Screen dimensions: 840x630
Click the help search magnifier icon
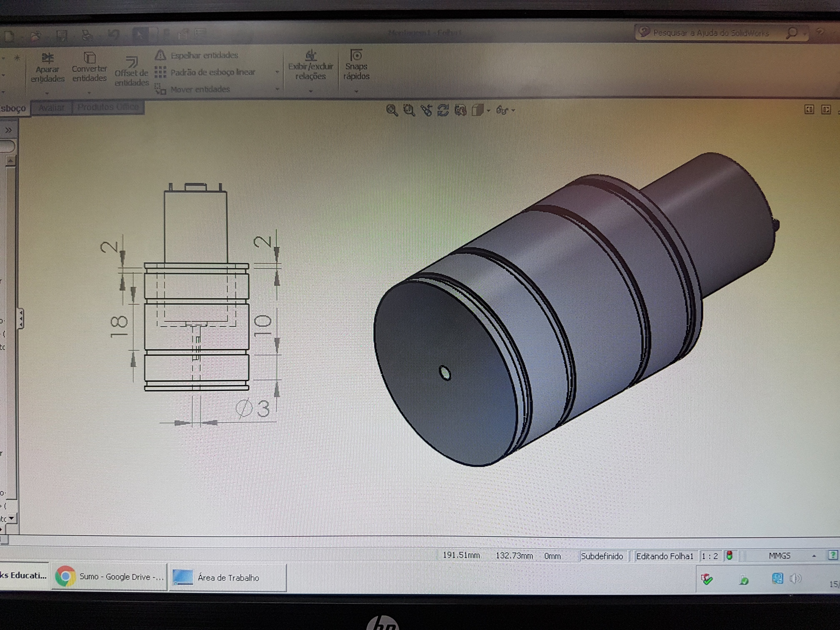[x=792, y=33]
